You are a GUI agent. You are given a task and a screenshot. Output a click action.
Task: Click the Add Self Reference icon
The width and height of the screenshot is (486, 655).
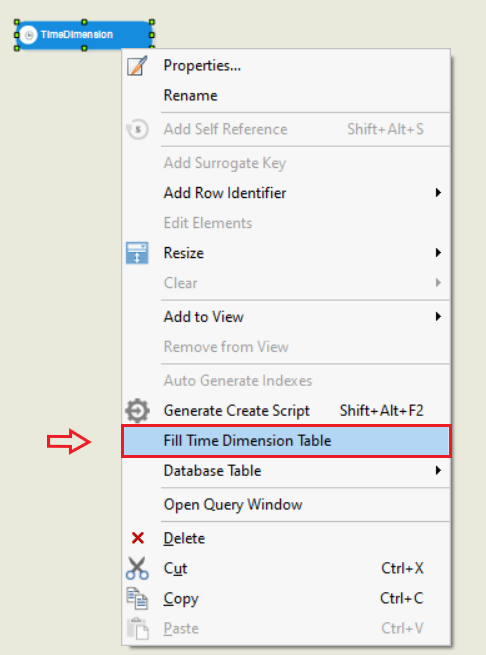137,129
